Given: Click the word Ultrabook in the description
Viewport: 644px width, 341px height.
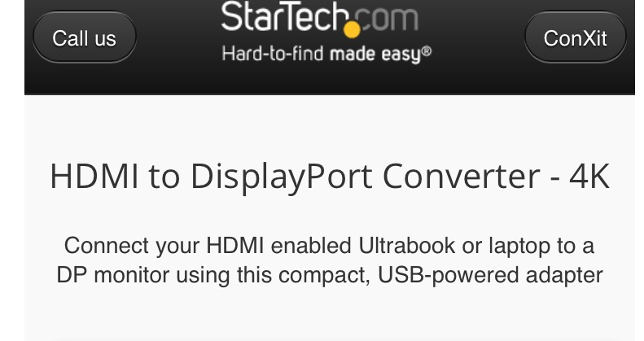Looking at the screenshot, I should 407,246.
